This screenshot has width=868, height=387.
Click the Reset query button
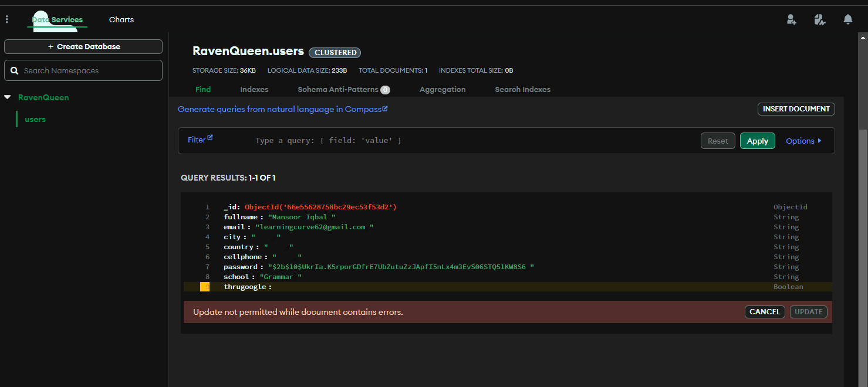pyautogui.click(x=718, y=141)
